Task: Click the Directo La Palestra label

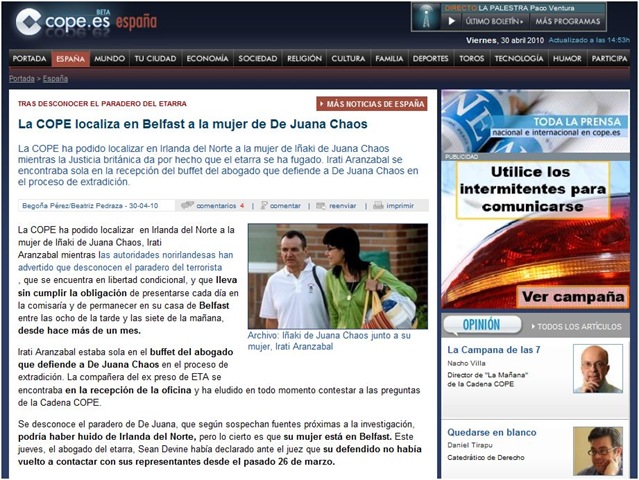Action: [509, 8]
